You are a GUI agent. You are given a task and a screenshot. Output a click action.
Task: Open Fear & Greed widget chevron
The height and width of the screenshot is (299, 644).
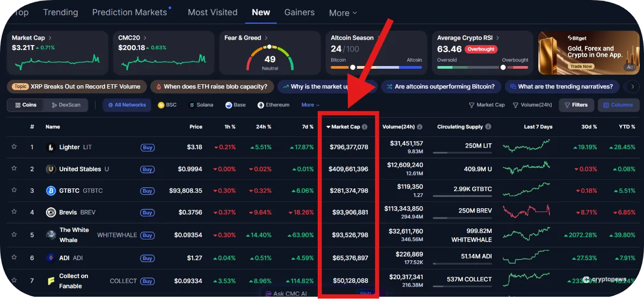(x=266, y=38)
